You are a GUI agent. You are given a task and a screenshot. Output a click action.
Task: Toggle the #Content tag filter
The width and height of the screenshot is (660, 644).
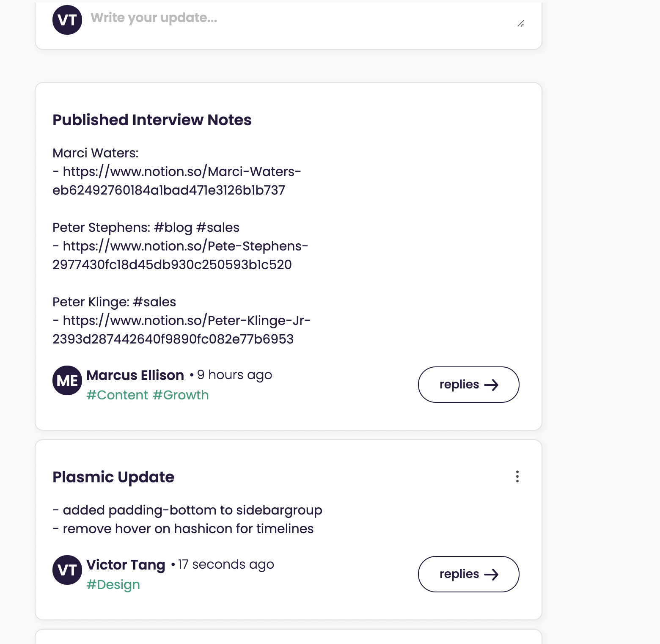click(x=118, y=394)
